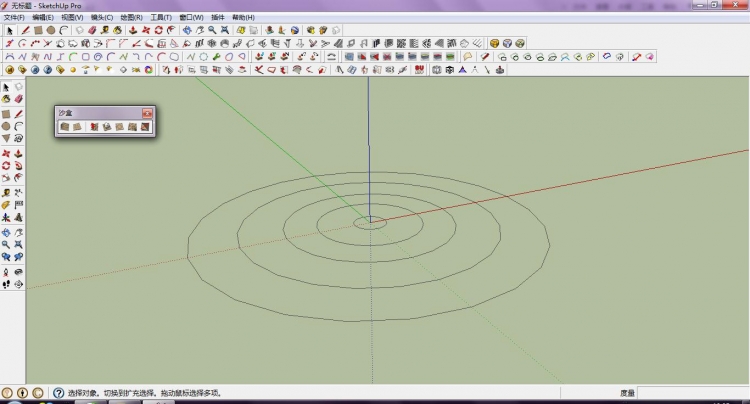750x404 pixels.
Task: Activate the Orbit tool in left palette
Action: click(6, 232)
